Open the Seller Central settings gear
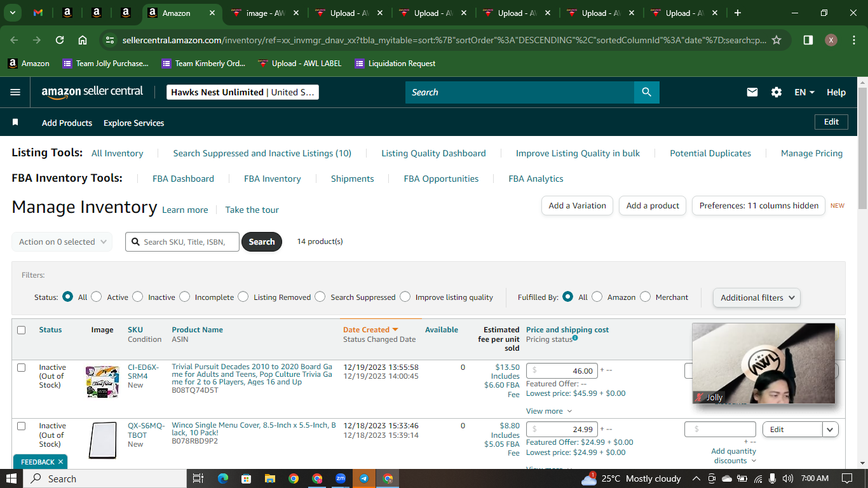Screen dimensions: 868x488 pos(776,92)
